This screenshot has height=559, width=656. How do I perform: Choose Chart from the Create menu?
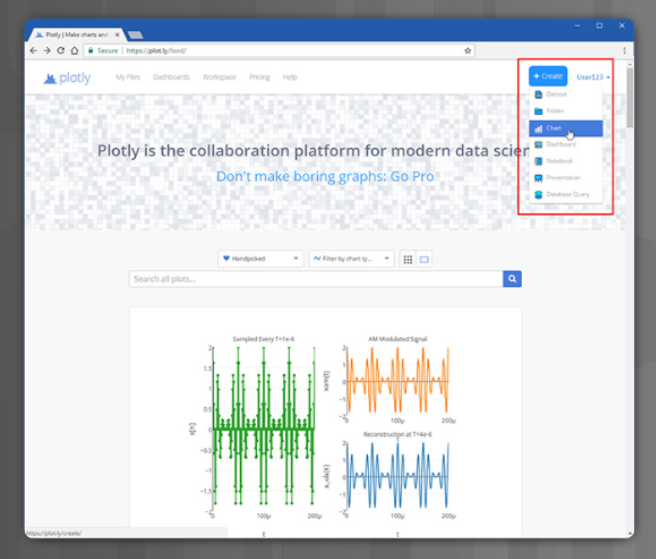(566, 128)
